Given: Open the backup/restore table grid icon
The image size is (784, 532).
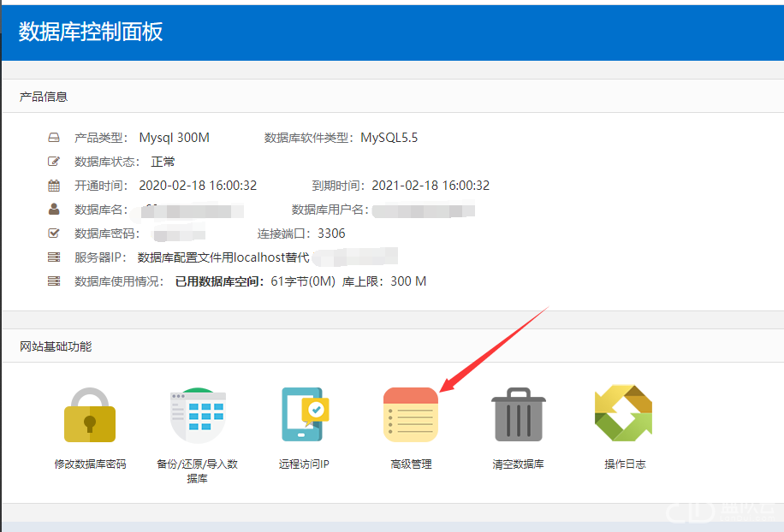Looking at the screenshot, I should tap(197, 415).
